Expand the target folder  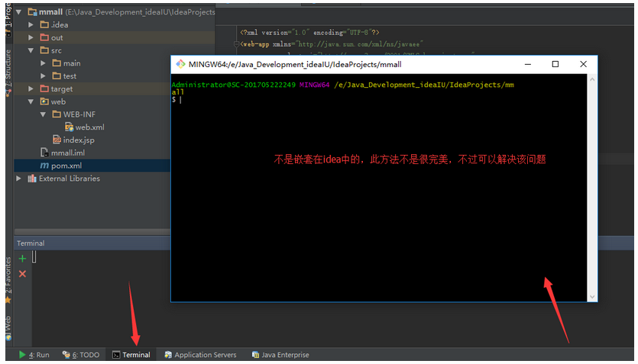point(31,89)
